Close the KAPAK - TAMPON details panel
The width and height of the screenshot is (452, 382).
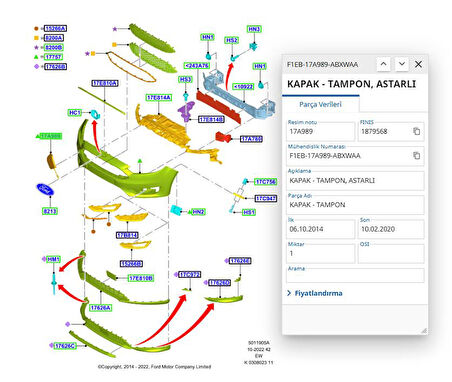418,64
